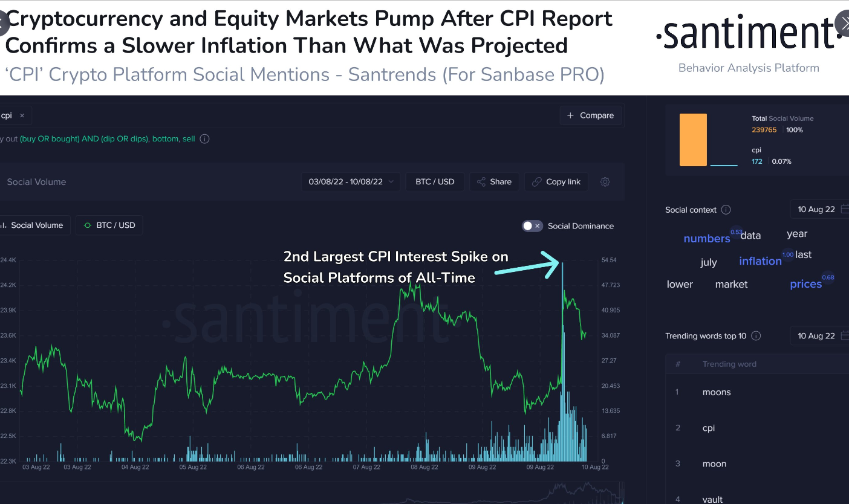
Task: Click the Copy link button
Action: click(x=556, y=182)
